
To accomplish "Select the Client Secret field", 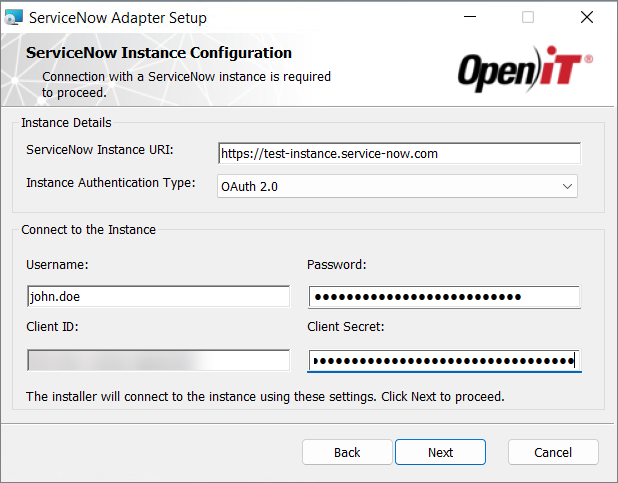I will [x=444, y=360].
